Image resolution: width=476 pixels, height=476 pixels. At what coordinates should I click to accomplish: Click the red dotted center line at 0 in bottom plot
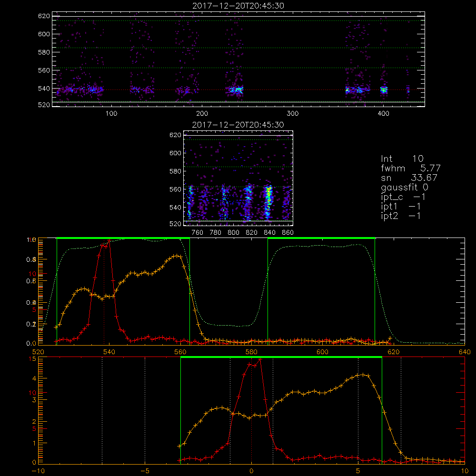coord(251,410)
